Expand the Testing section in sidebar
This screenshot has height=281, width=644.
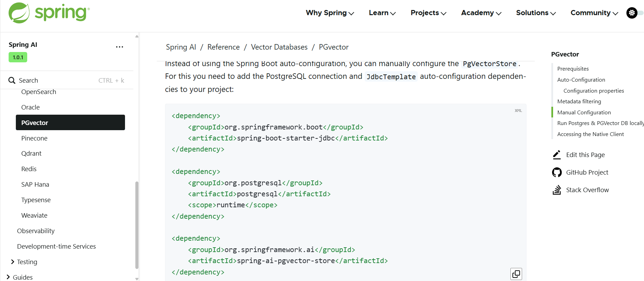tap(13, 262)
